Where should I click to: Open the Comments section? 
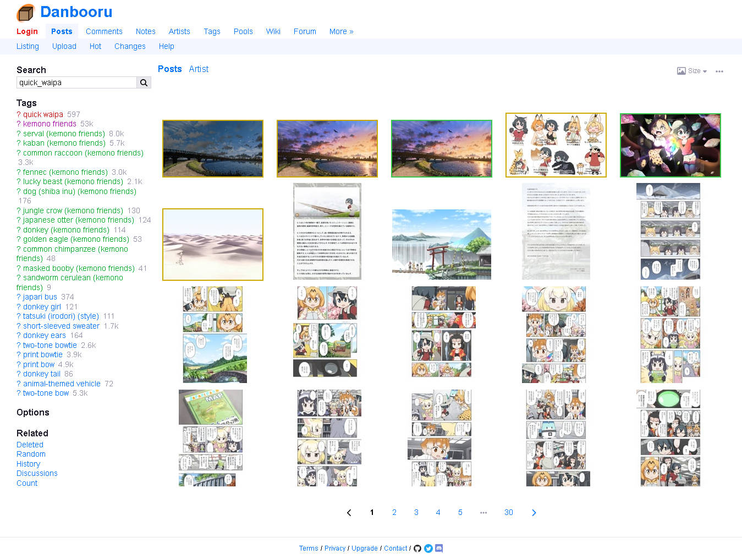[104, 31]
